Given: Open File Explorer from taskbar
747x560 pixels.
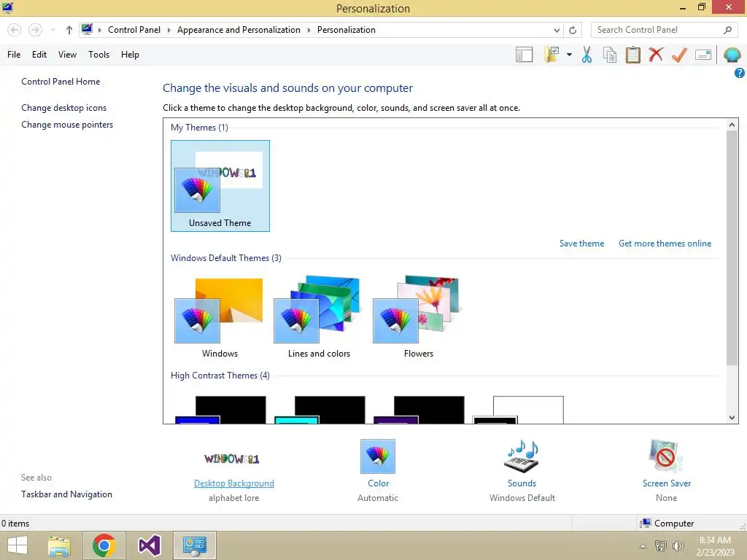Looking at the screenshot, I should pyautogui.click(x=59, y=545).
